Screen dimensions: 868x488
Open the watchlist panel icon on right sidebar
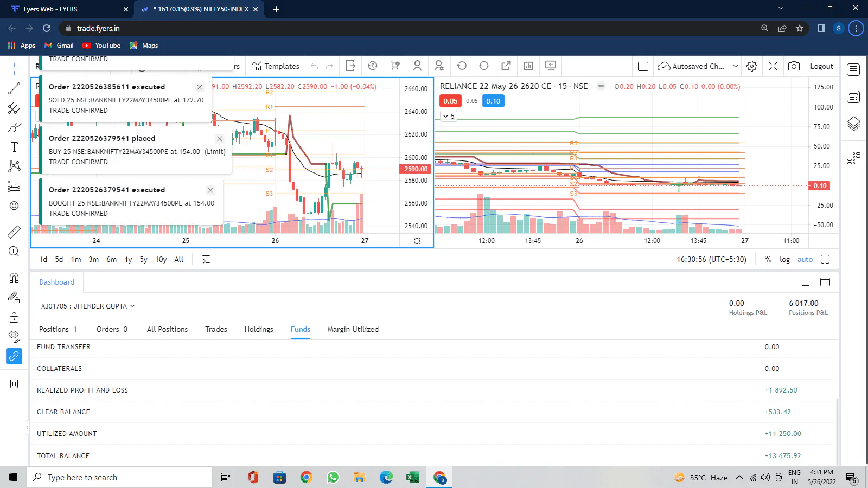(853, 69)
